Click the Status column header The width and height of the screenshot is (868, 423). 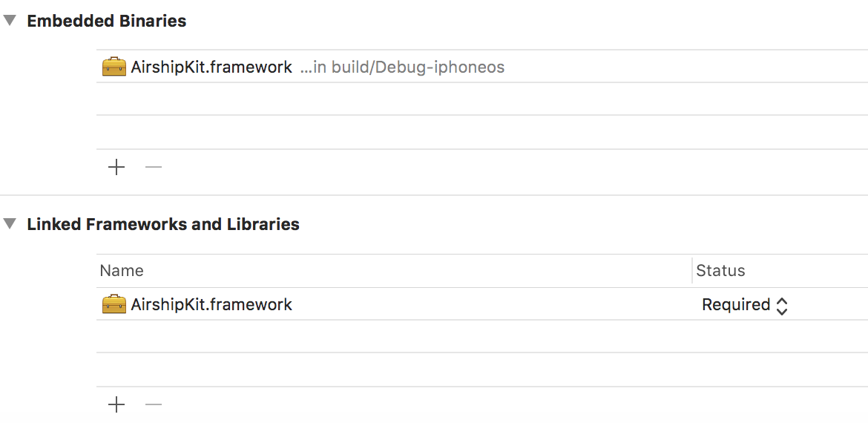click(720, 271)
